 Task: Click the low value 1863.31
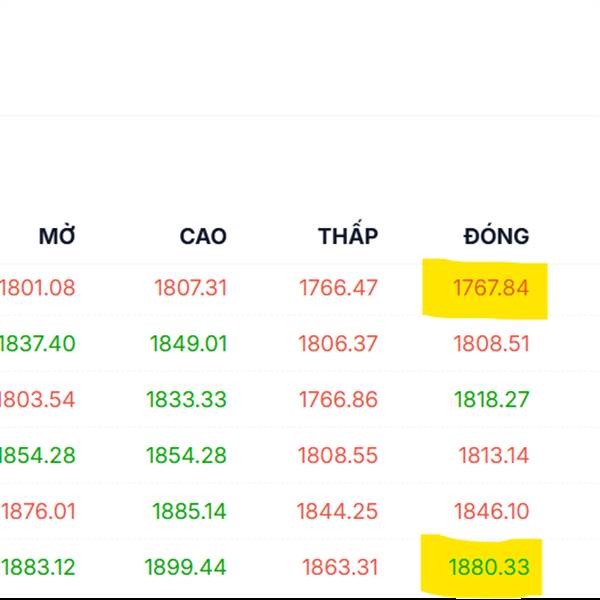click(340, 568)
